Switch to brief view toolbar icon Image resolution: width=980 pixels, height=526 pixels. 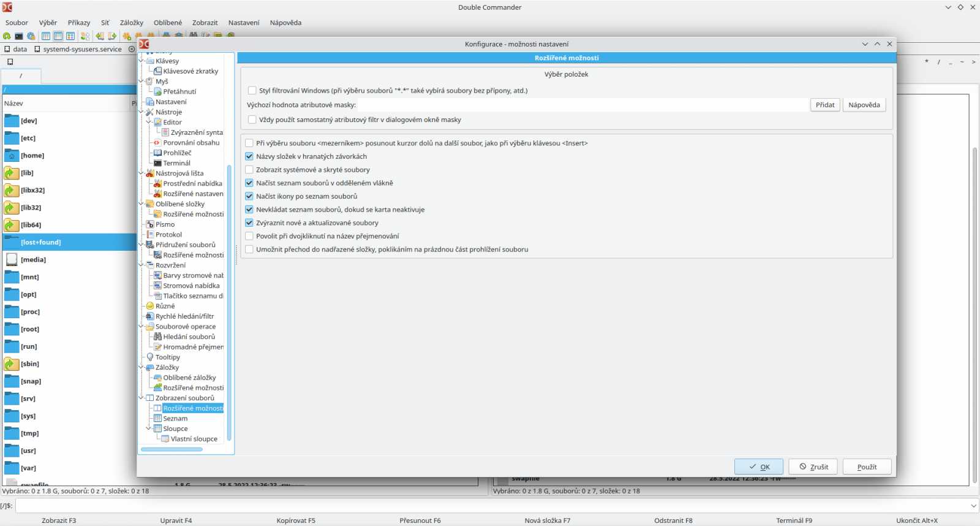point(46,36)
